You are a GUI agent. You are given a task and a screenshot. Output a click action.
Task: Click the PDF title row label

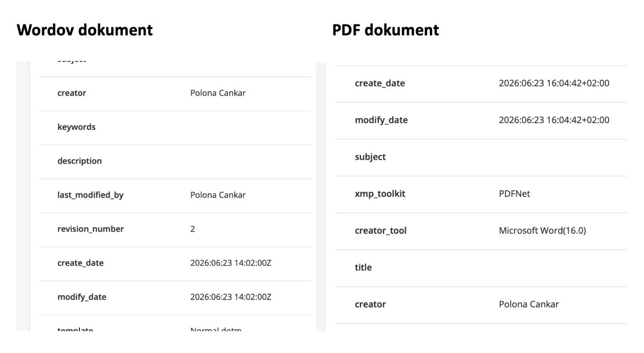tap(363, 268)
